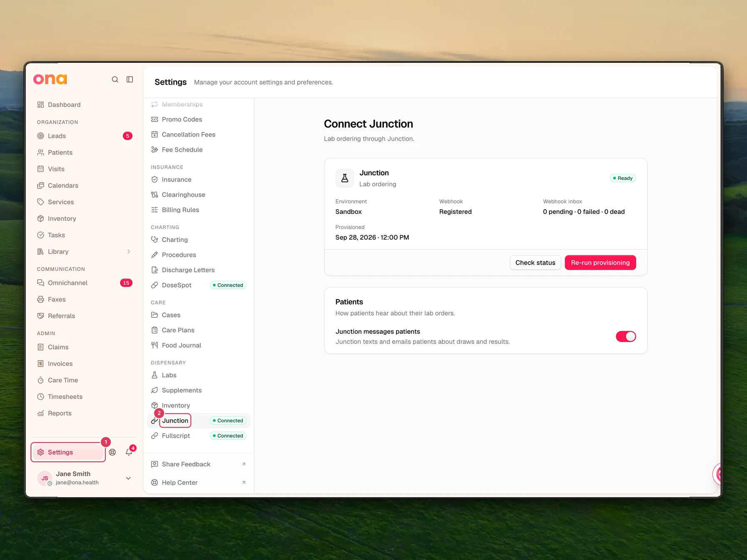Click "0 pending · 0 failed · 0 dead" text
Image resolution: width=747 pixels, height=560 pixels.
click(584, 212)
